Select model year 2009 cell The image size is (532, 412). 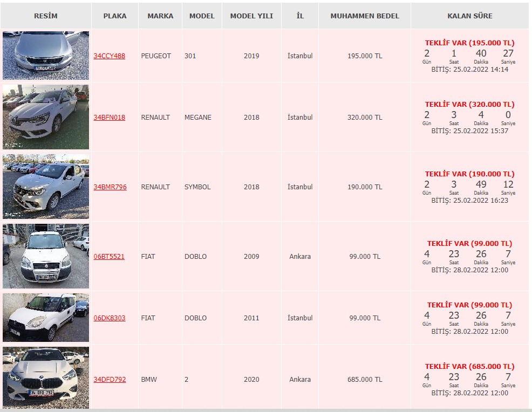[251, 256]
